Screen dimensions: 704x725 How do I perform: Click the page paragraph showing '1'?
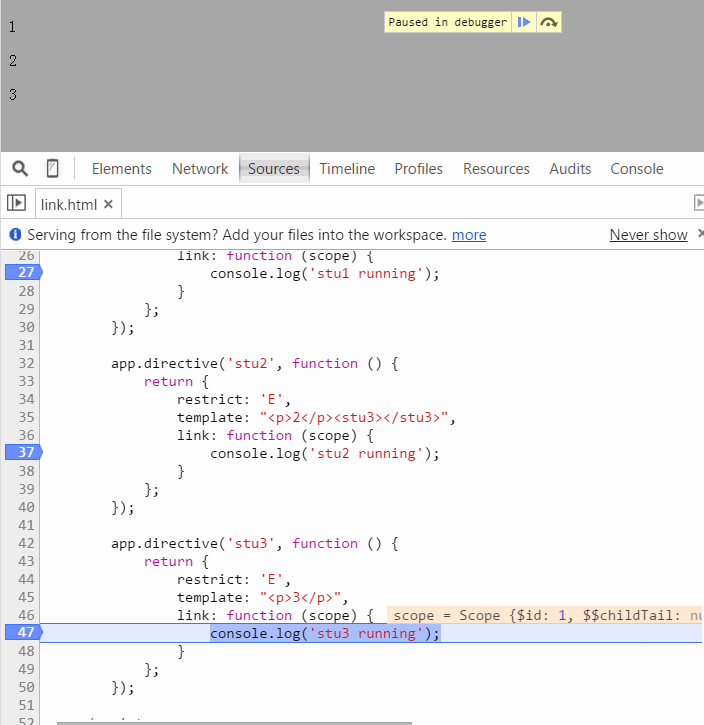click(12, 27)
